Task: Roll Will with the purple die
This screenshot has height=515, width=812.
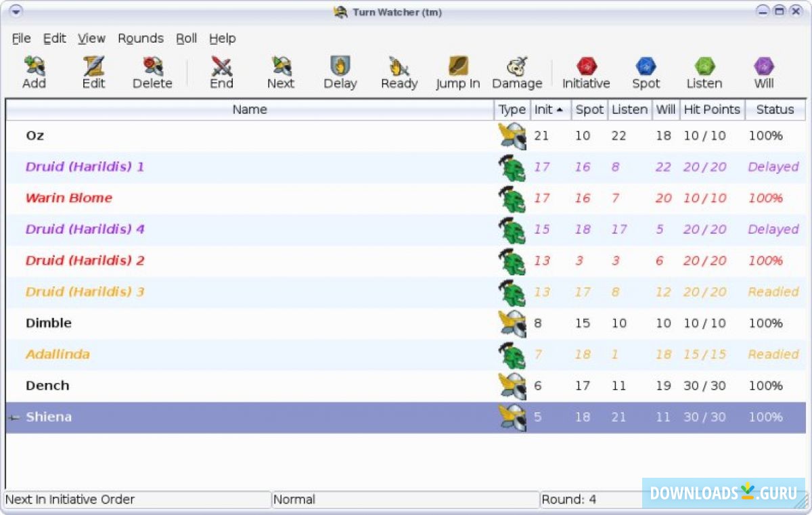Action: pos(764,66)
